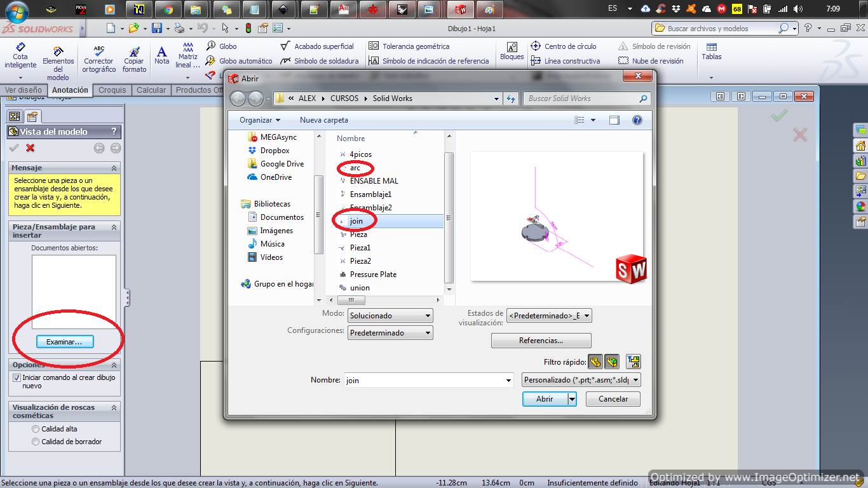Open the Bloques tool
The width and height of the screenshot is (868, 488).
point(512,51)
